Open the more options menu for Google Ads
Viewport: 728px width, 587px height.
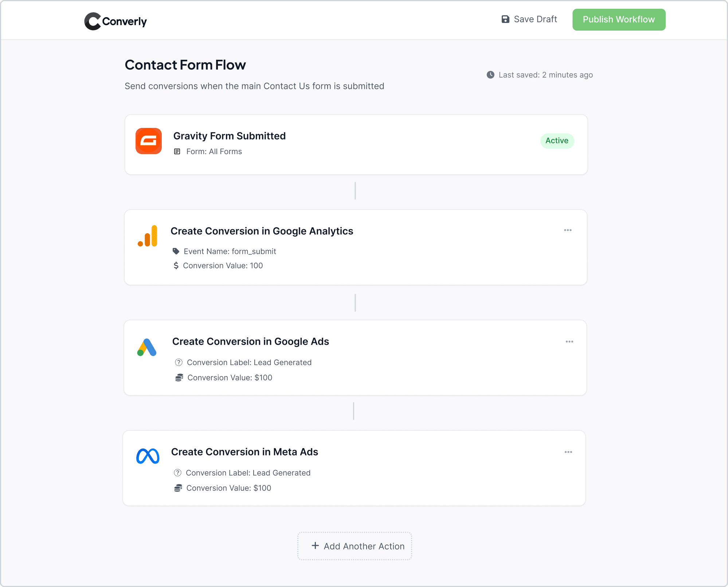click(x=570, y=342)
